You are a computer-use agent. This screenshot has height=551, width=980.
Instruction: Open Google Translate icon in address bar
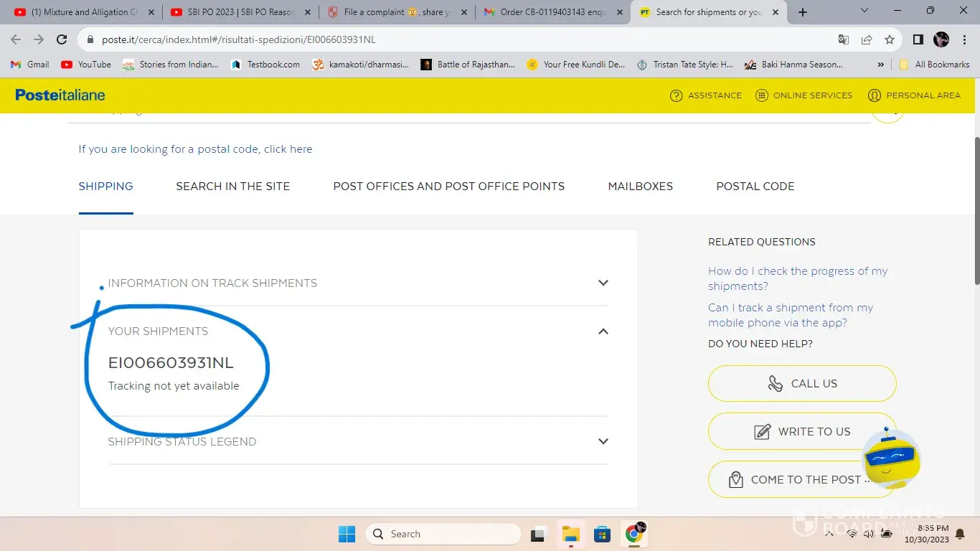click(844, 40)
